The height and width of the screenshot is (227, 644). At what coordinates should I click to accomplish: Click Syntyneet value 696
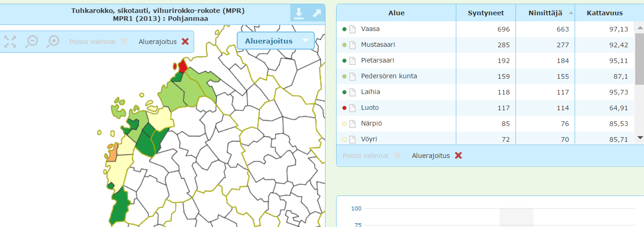pos(503,29)
